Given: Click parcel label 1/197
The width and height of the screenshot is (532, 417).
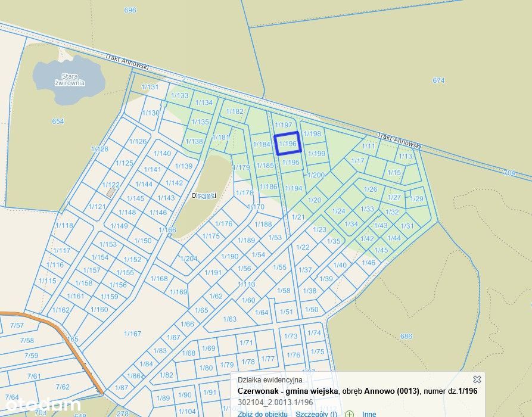Looking at the screenshot, I should pyautogui.click(x=284, y=125).
